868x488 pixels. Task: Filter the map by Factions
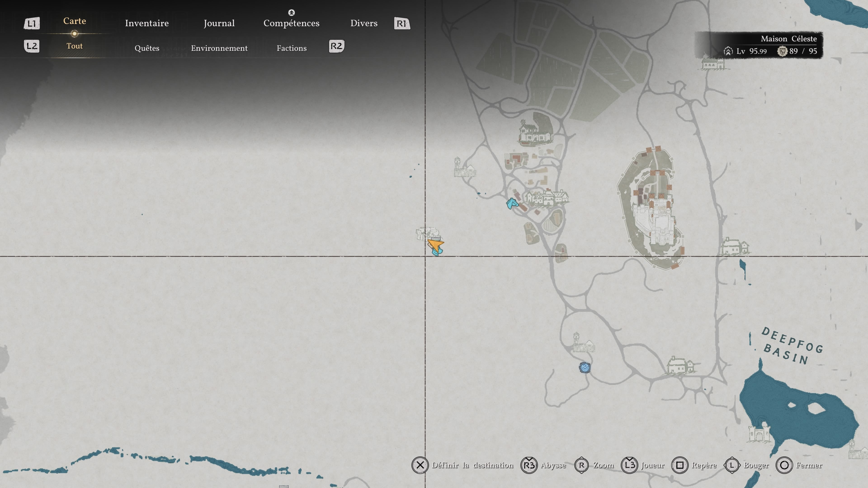tap(292, 48)
